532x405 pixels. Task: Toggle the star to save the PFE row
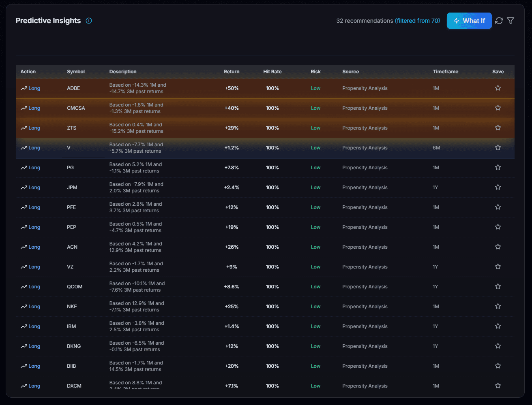[x=498, y=207]
